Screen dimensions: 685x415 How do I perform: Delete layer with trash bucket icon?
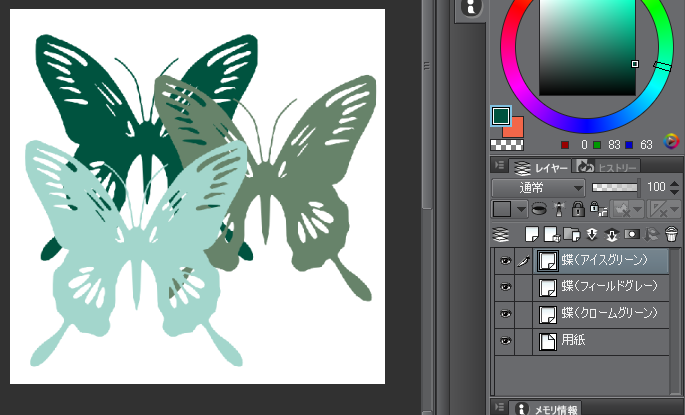point(671,235)
